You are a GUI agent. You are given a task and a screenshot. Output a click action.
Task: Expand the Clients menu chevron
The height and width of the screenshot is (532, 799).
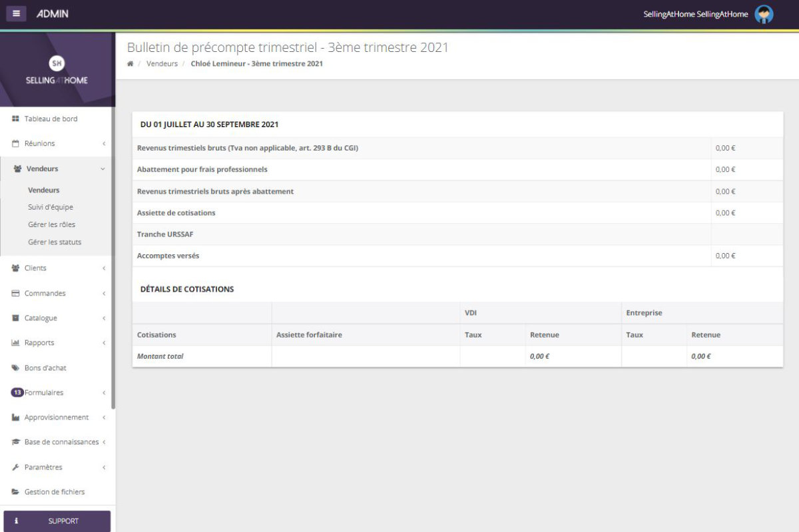104,268
